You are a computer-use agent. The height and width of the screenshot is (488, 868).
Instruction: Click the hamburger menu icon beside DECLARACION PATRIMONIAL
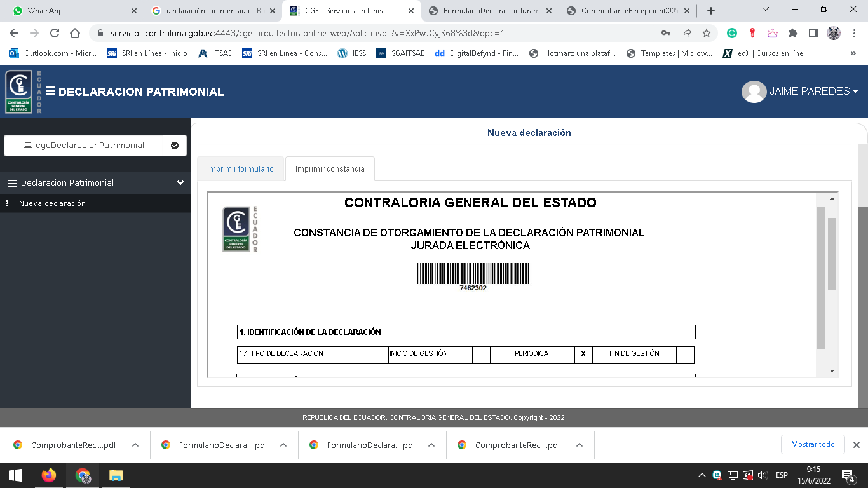(50, 91)
